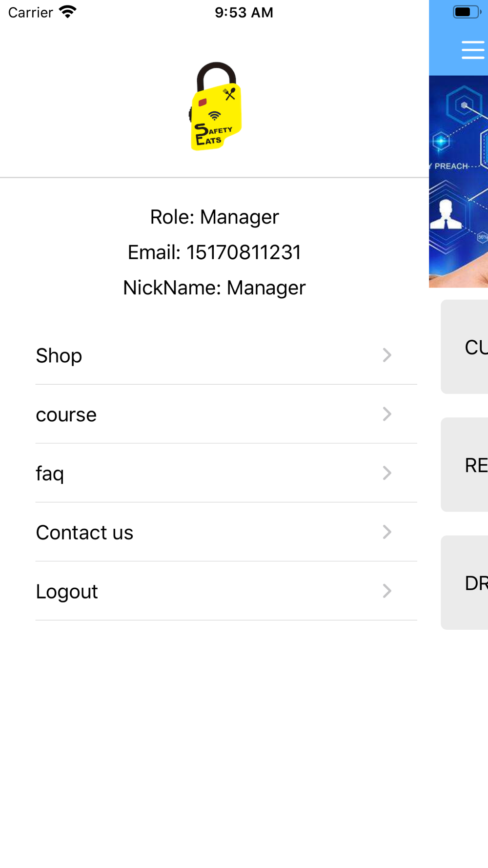Tap the partially visible DR button
The width and height of the screenshot is (488, 868).
point(465,582)
